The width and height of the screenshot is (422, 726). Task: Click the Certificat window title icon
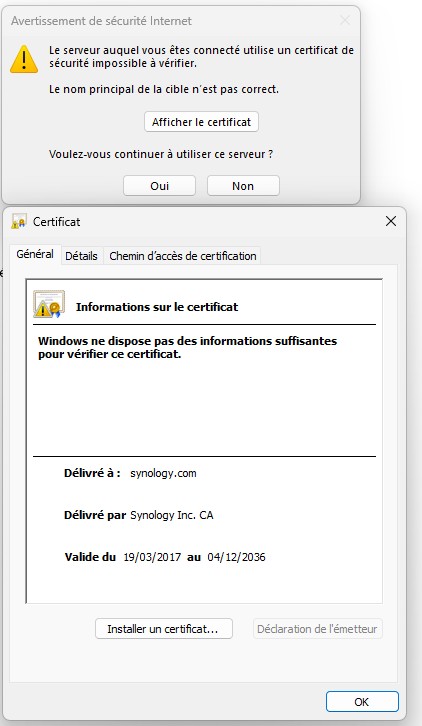click(19, 221)
